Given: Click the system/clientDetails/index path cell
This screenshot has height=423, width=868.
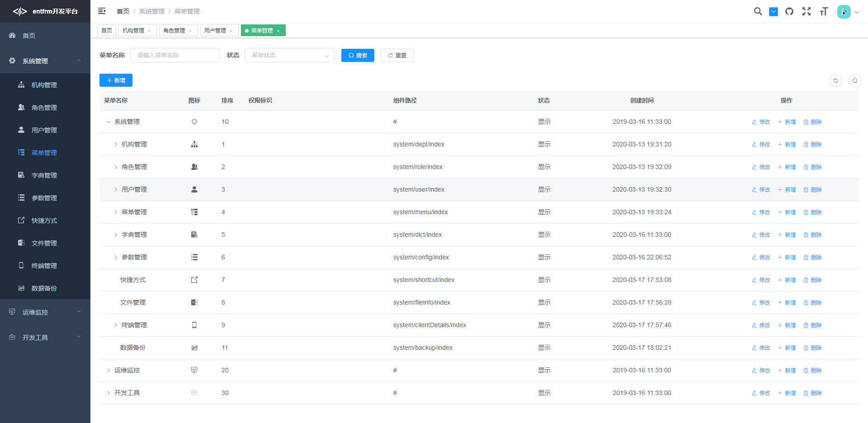Looking at the screenshot, I should [429, 325].
